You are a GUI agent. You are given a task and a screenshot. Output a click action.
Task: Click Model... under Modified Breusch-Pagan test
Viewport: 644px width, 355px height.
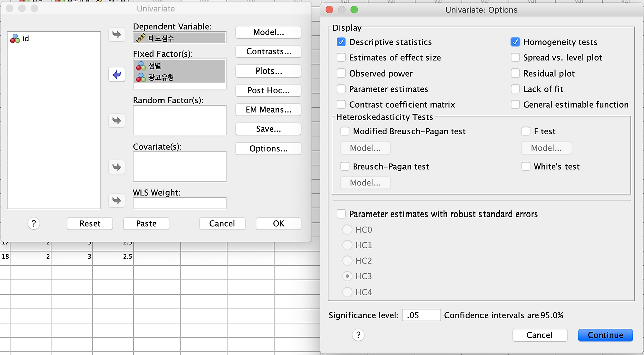[365, 148]
